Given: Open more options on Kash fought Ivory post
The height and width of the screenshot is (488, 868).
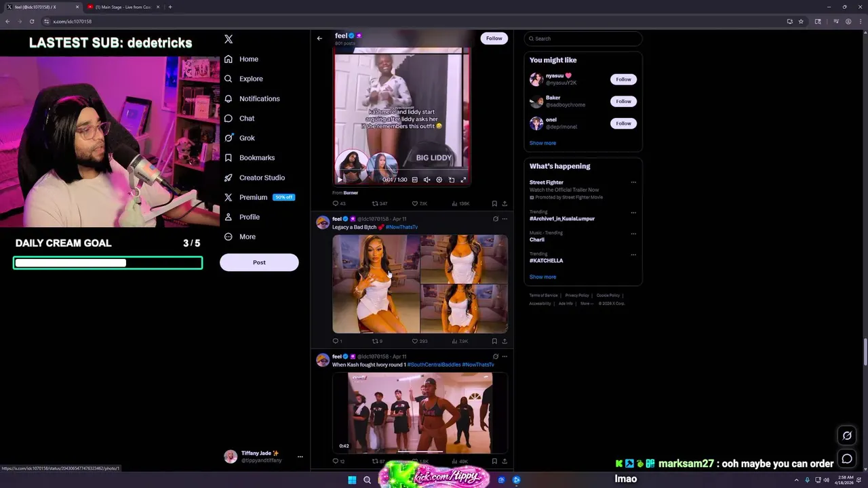Looking at the screenshot, I should [x=505, y=357].
